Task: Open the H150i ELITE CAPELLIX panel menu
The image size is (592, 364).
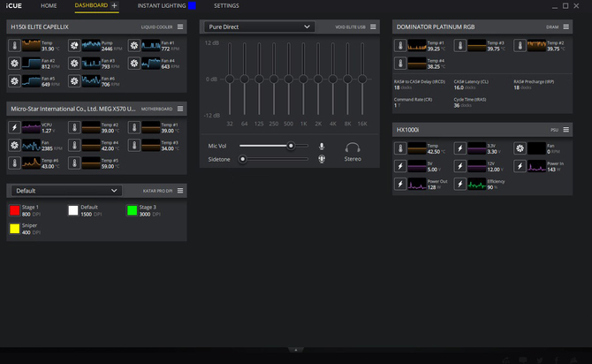Action: [x=180, y=27]
